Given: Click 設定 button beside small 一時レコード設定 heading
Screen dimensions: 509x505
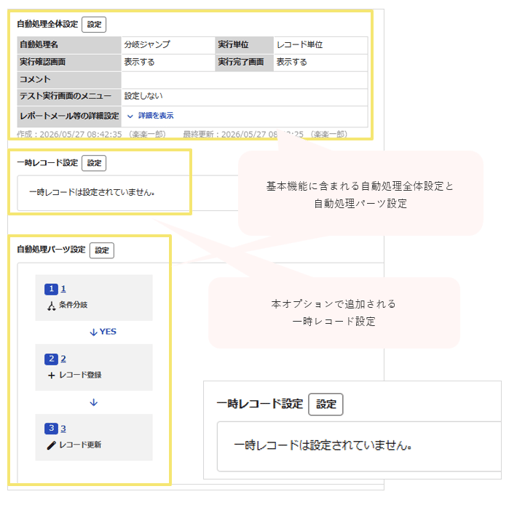Looking at the screenshot, I should pos(94,163).
